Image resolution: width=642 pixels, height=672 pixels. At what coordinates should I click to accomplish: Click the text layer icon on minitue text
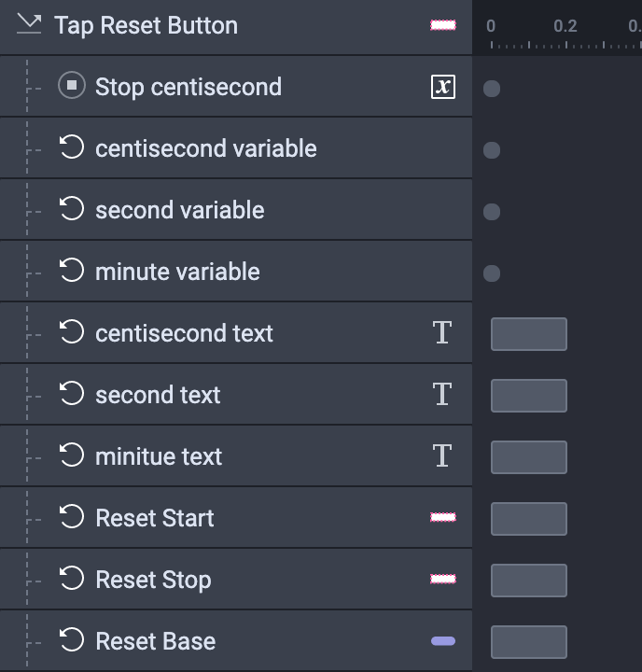(x=442, y=456)
